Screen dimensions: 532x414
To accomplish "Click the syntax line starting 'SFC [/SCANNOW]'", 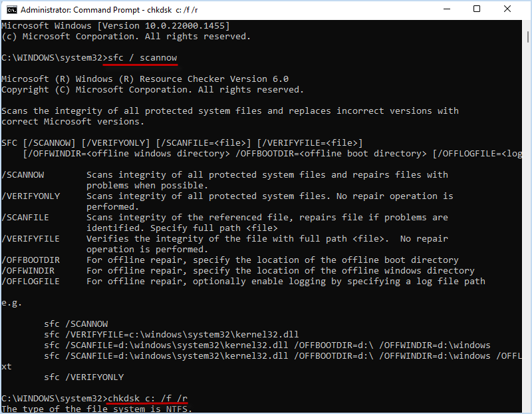I will tap(182, 143).
